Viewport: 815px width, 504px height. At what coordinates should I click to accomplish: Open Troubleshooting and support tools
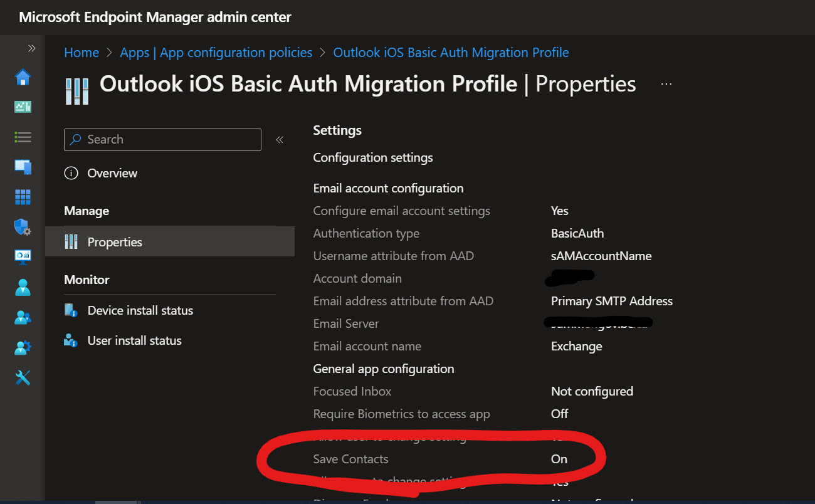[x=23, y=377]
